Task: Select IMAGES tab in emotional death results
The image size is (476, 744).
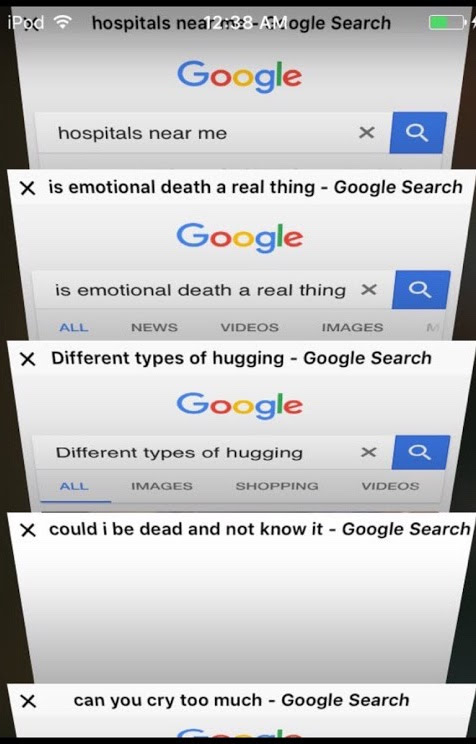Action: click(x=352, y=327)
